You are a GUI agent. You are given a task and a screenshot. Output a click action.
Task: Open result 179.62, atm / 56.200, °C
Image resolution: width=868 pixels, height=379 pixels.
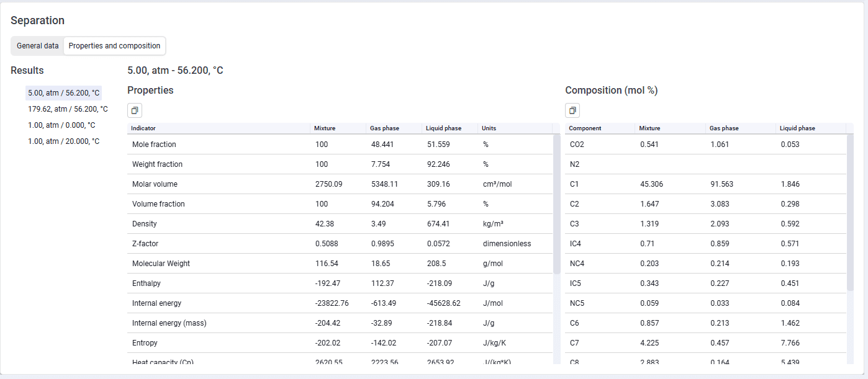point(68,109)
